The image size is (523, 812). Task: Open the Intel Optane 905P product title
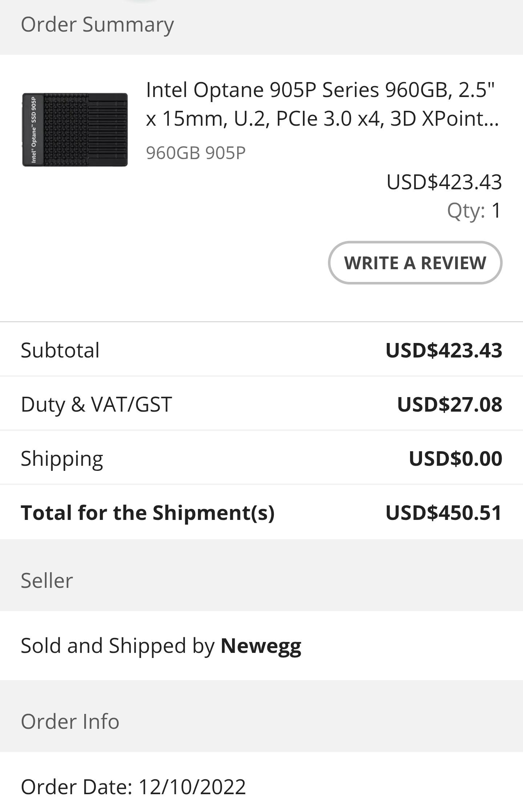tap(322, 104)
